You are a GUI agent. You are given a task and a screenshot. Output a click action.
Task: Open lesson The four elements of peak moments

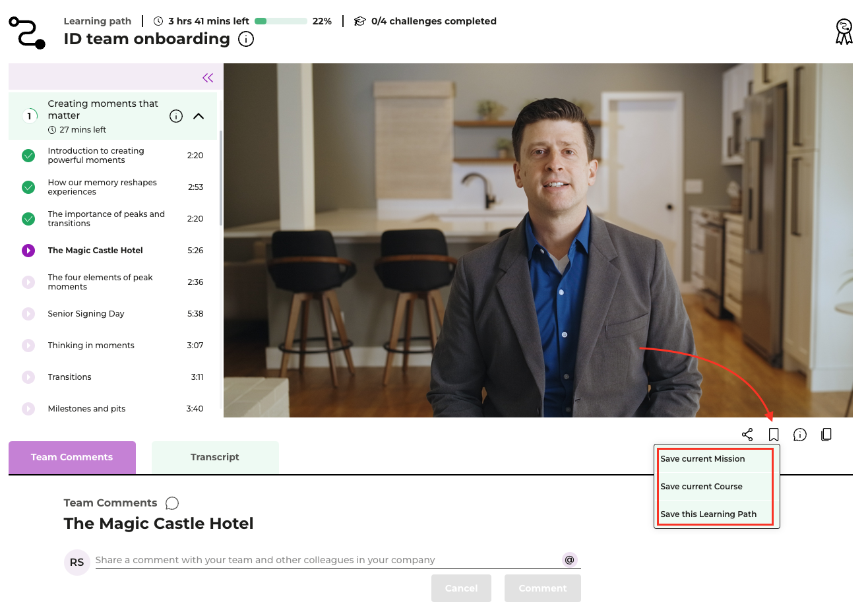[113, 282]
